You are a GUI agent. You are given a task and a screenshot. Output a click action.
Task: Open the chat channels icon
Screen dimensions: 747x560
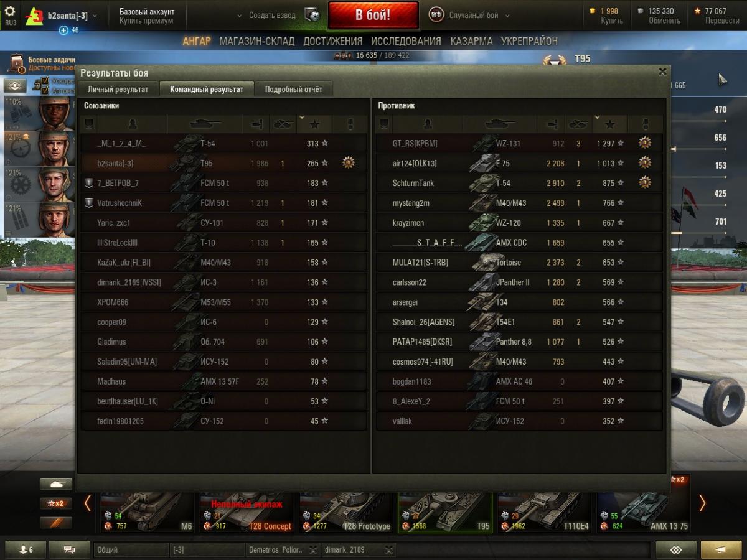70,549
